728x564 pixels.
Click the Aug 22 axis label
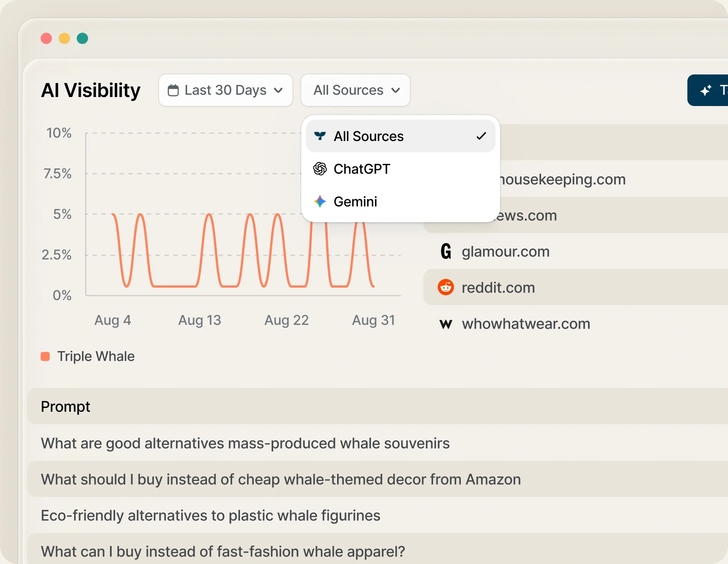point(287,320)
